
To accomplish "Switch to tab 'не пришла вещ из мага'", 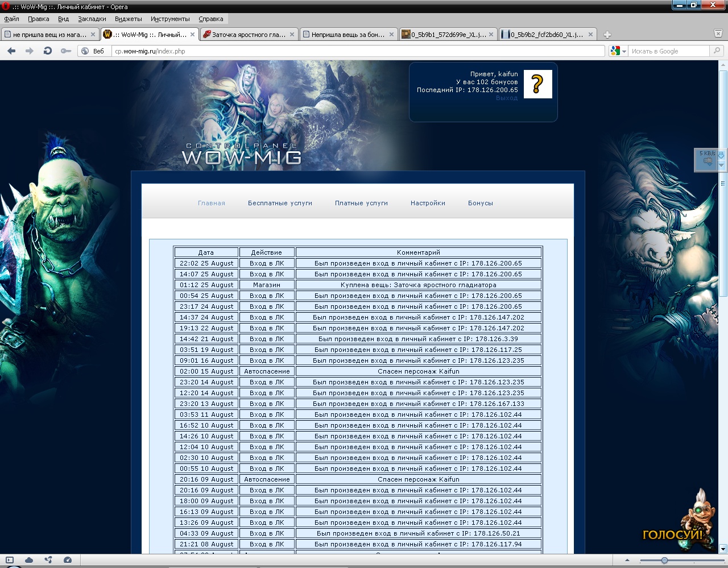I will pyautogui.click(x=50, y=35).
